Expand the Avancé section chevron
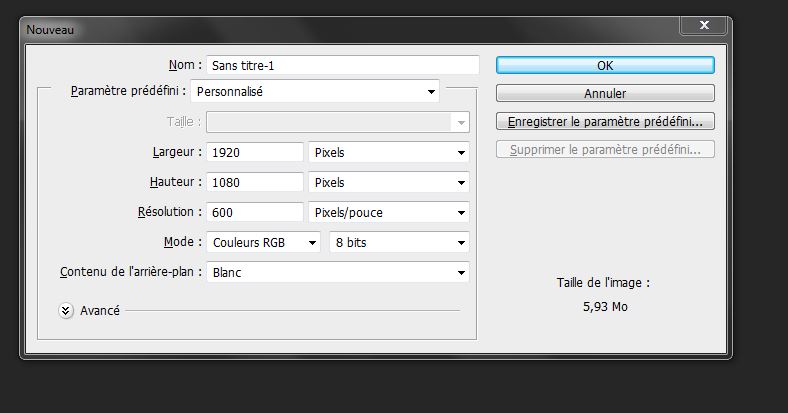This screenshot has width=788, height=413. [66, 311]
